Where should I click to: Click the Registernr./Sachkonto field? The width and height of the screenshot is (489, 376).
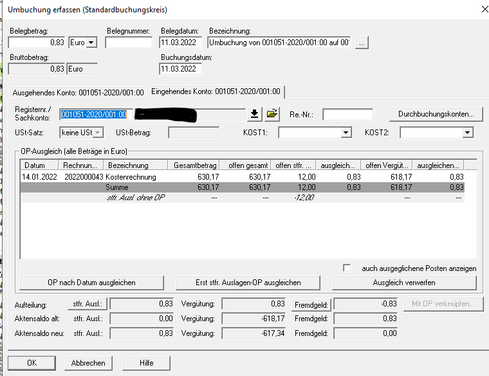pos(96,114)
